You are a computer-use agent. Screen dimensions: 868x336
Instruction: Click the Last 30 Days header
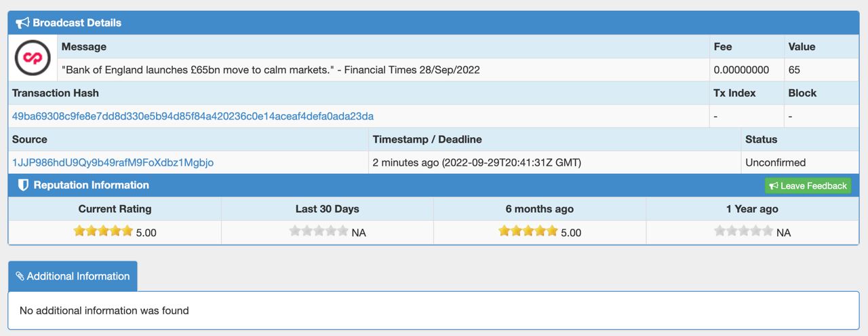(328, 209)
